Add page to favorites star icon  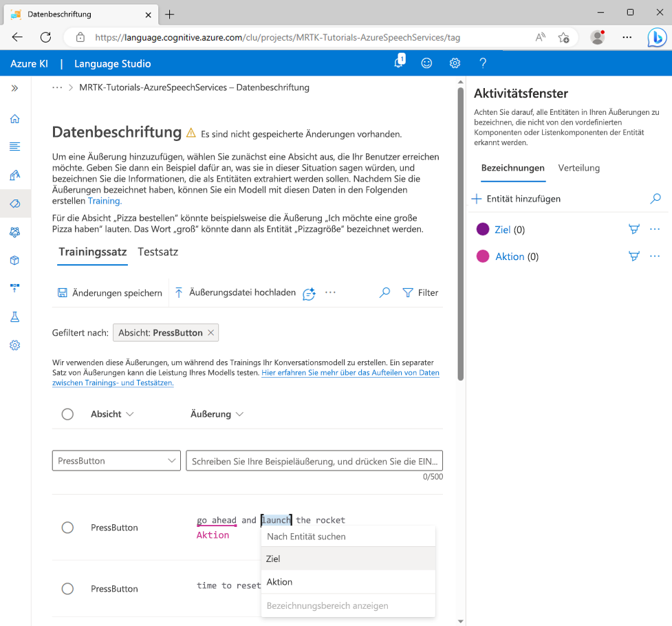coord(563,38)
